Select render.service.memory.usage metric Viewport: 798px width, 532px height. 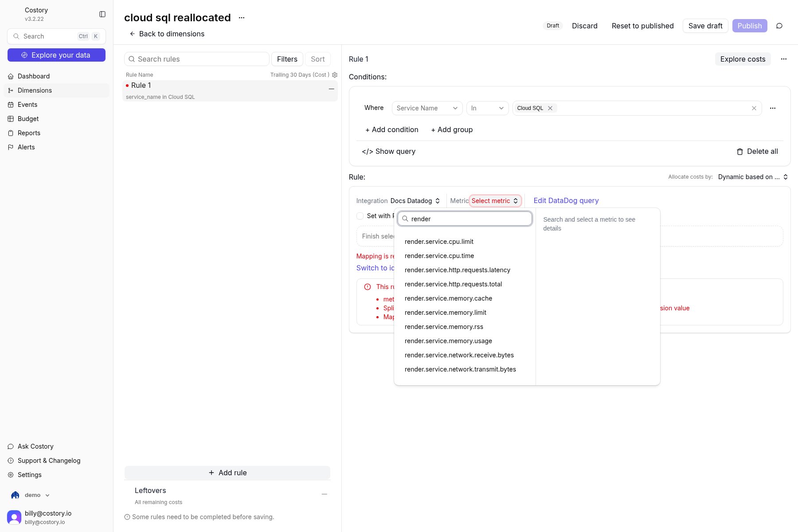(x=465, y=341)
